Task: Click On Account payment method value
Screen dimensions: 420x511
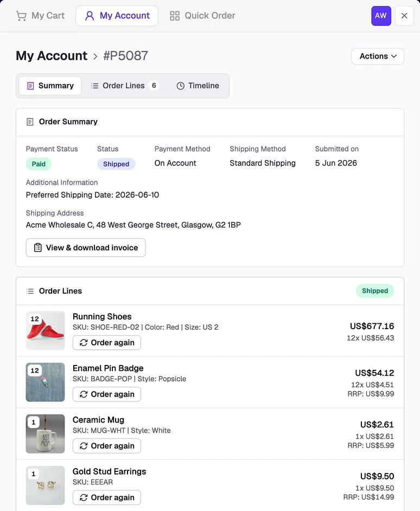Action: click(175, 163)
